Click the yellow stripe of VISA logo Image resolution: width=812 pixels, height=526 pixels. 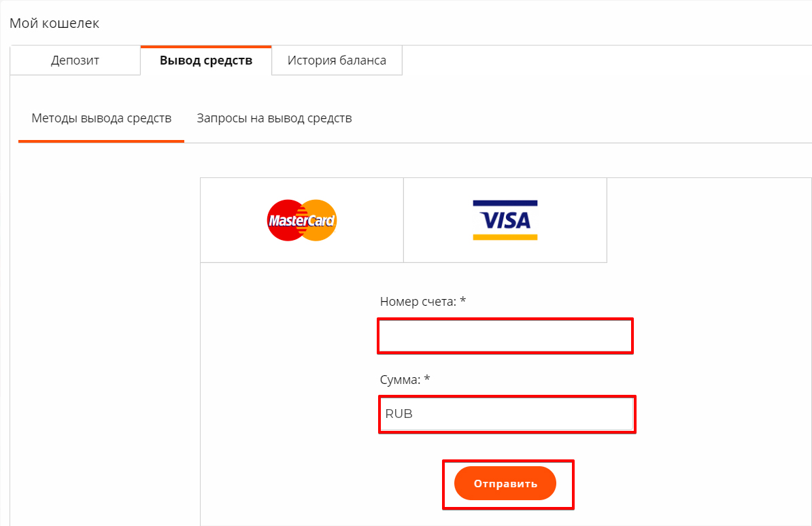click(x=505, y=237)
